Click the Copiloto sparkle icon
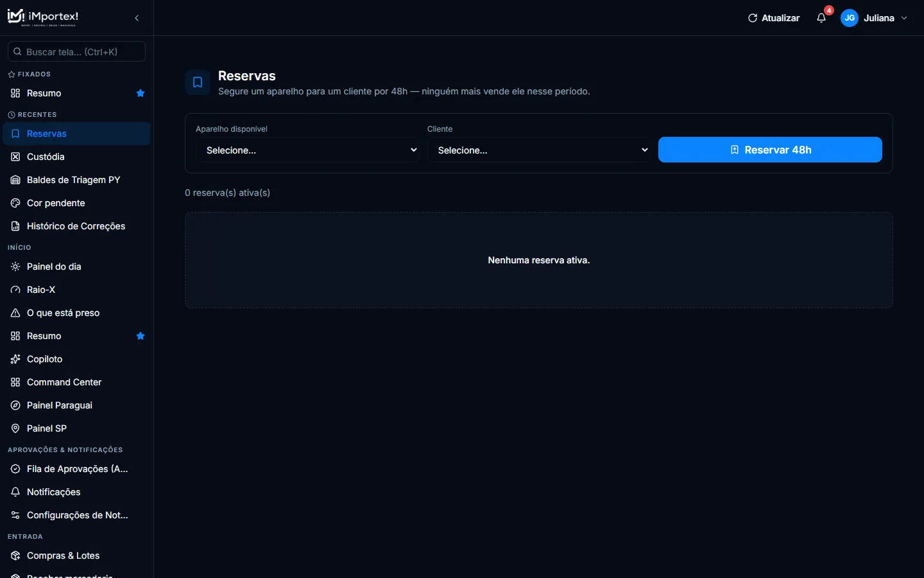 15,359
